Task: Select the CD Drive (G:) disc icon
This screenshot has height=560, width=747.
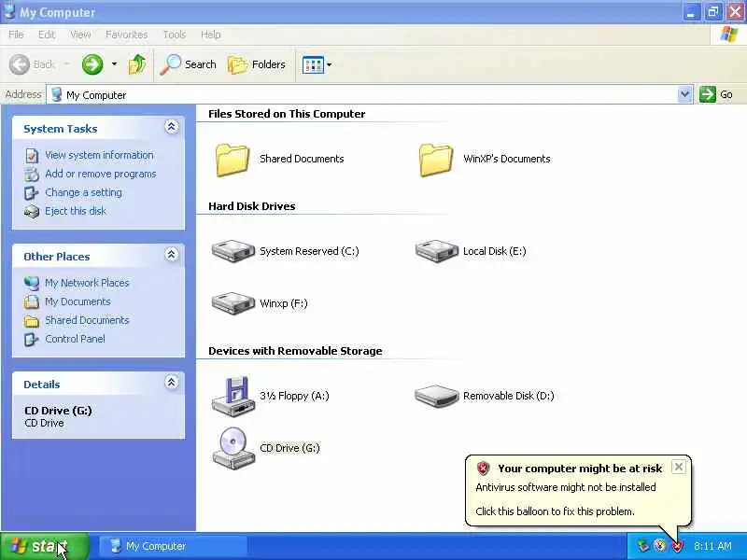Action: [233, 448]
